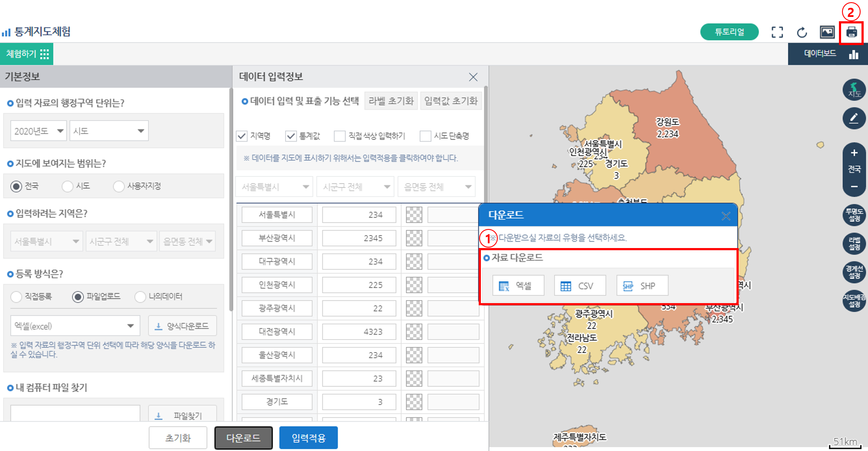Open the 2020년도 year dropdown
Viewport: 868px width, 451px height.
(38, 131)
